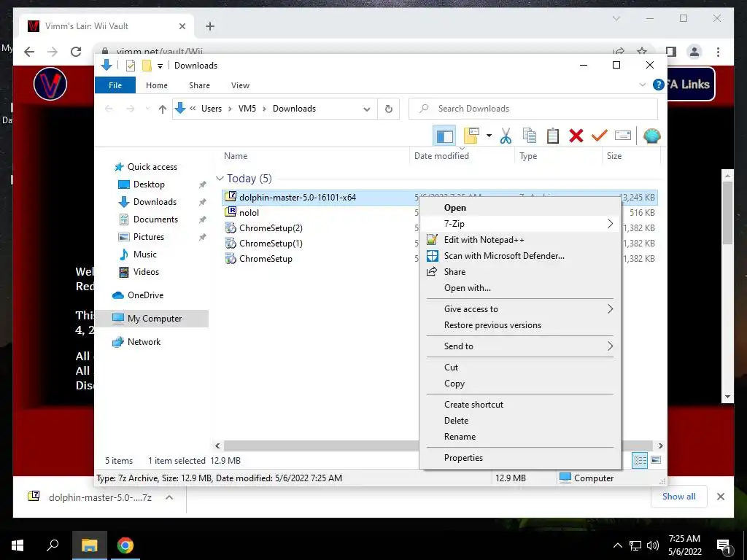
Task: Switch to the large icons view button
Action: pyautogui.click(x=656, y=460)
